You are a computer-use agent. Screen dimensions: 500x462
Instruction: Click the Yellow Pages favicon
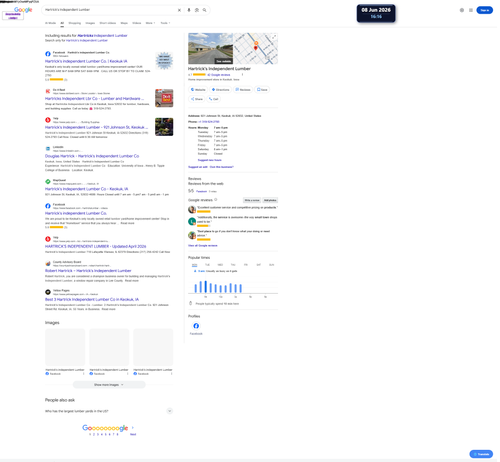[48, 292]
